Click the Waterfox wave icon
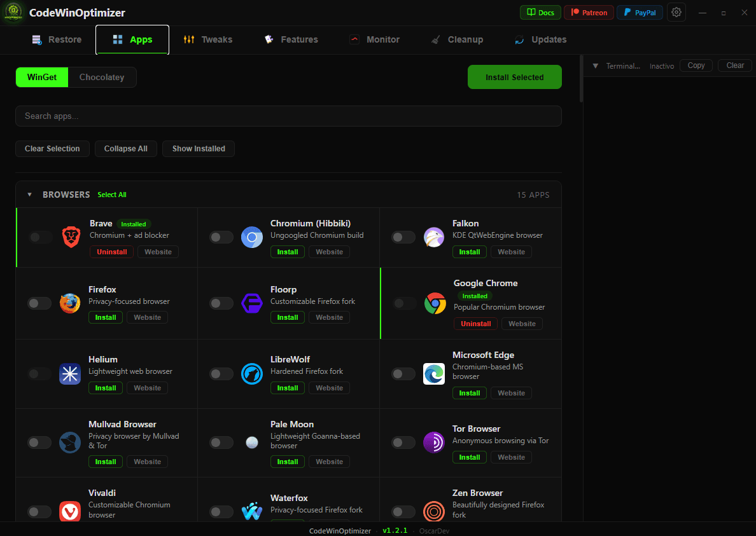 pos(251,511)
